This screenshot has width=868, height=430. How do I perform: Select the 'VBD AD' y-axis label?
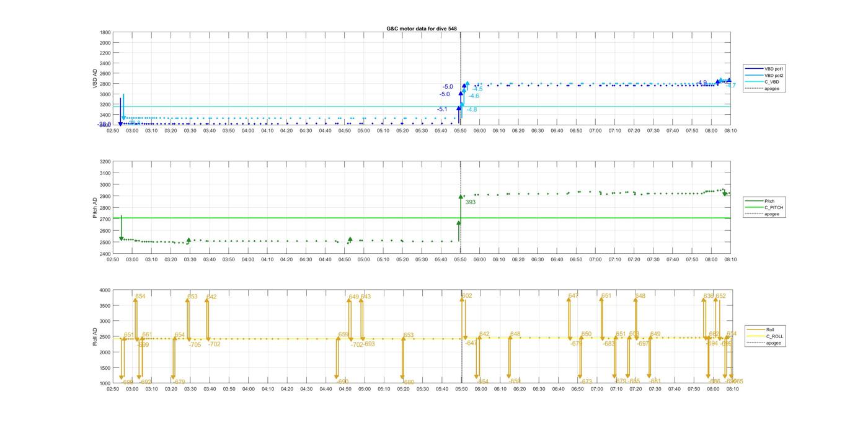95,78
